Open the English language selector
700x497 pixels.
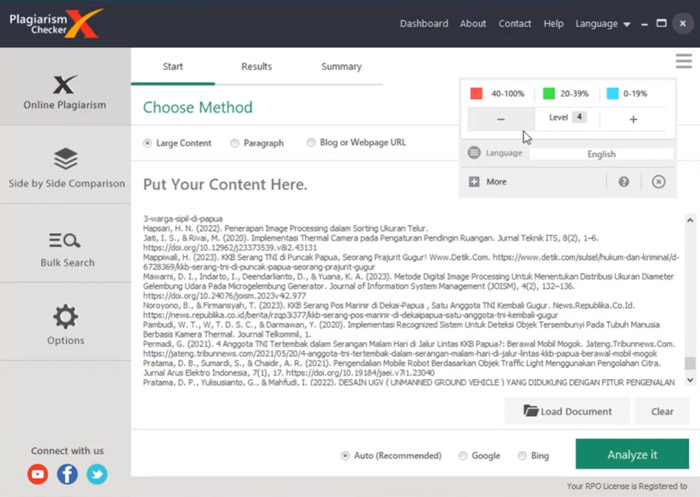coord(601,154)
